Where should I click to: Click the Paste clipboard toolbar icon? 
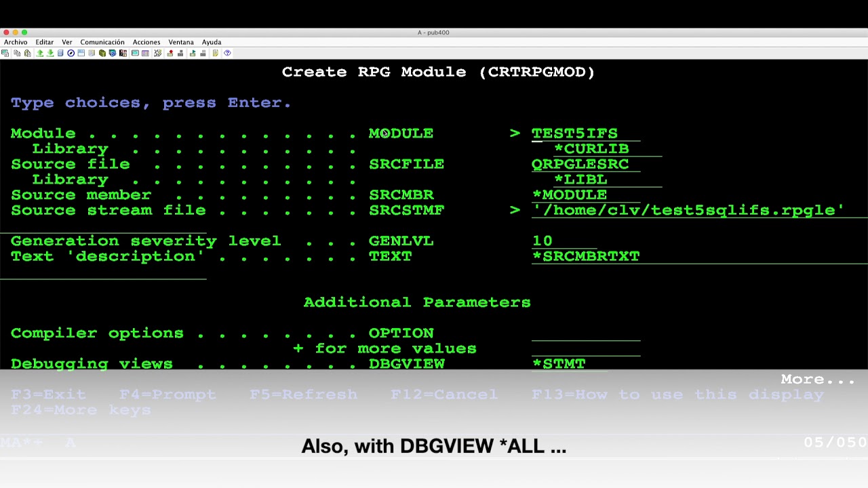pyautogui.click(x=28, y=53)
